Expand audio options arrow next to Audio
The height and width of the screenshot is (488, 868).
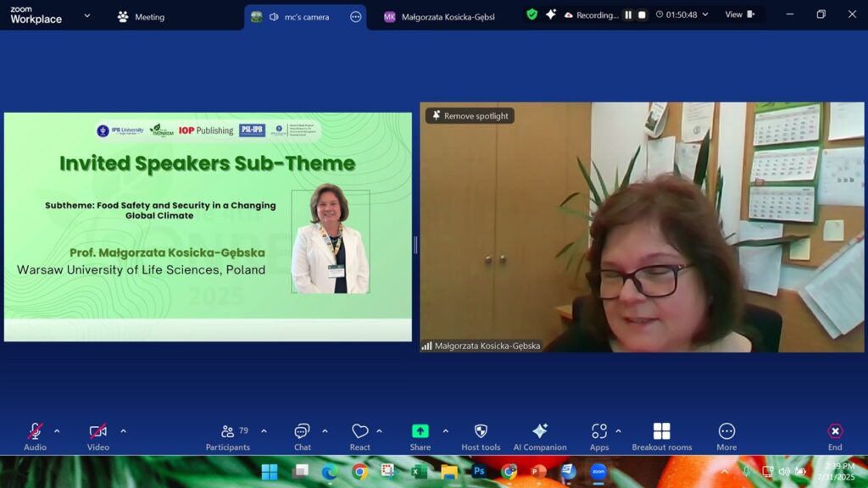(x=57, y=431)
